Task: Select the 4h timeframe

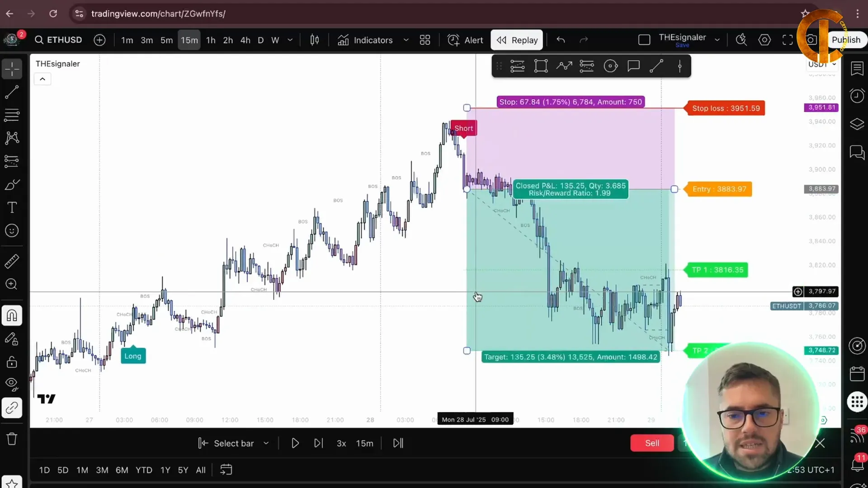Action: pos(245,40)
